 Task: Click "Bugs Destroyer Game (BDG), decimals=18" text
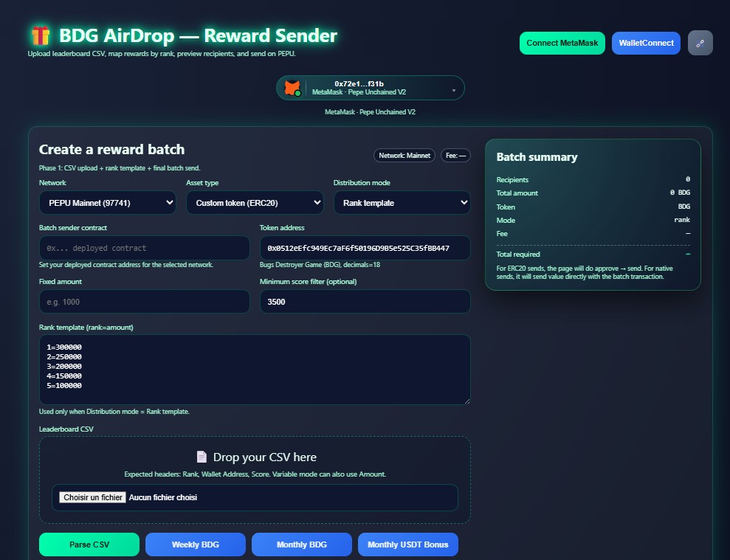pyautogui.click(x=320, y=265)
